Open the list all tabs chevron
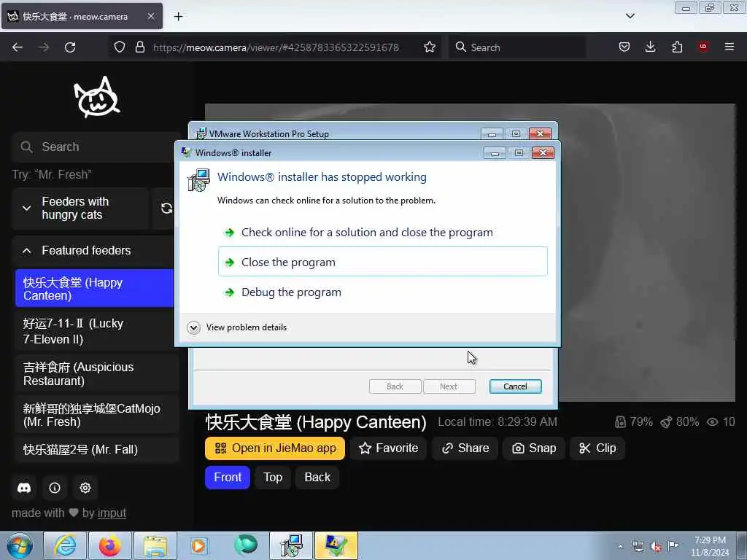This screenshot has height=560, width=747. (x=630, y=16)
